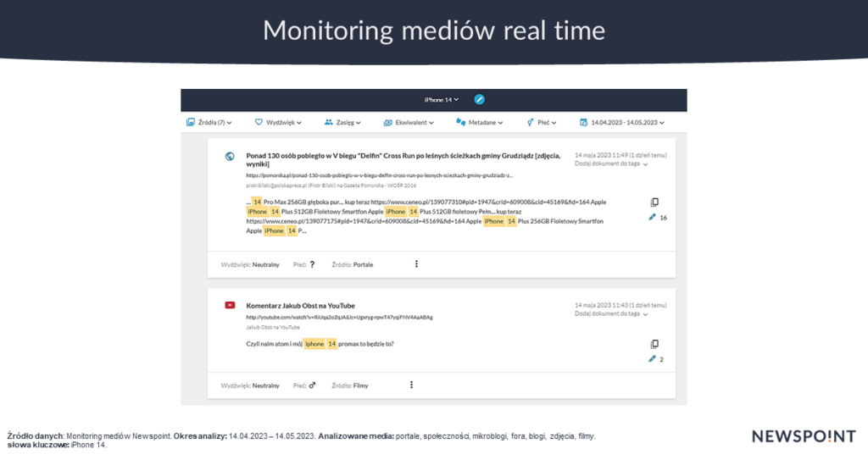
Task: Click the Źródło: Filmy label
Action: click(x=350, y=386)
